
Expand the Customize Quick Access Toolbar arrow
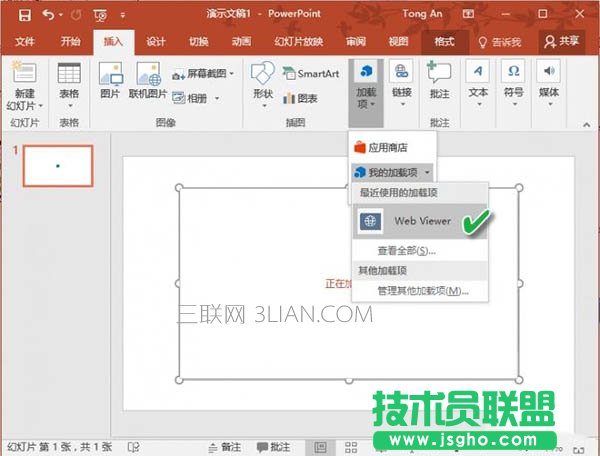(123, 15)
